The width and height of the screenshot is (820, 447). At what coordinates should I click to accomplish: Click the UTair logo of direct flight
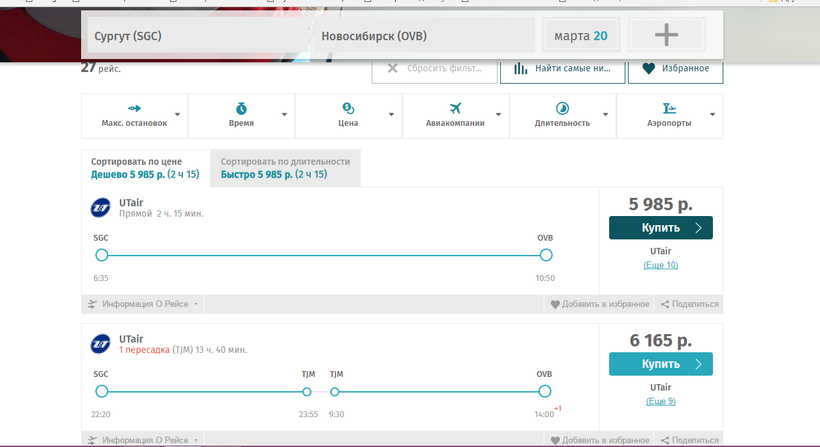[101, 208]
